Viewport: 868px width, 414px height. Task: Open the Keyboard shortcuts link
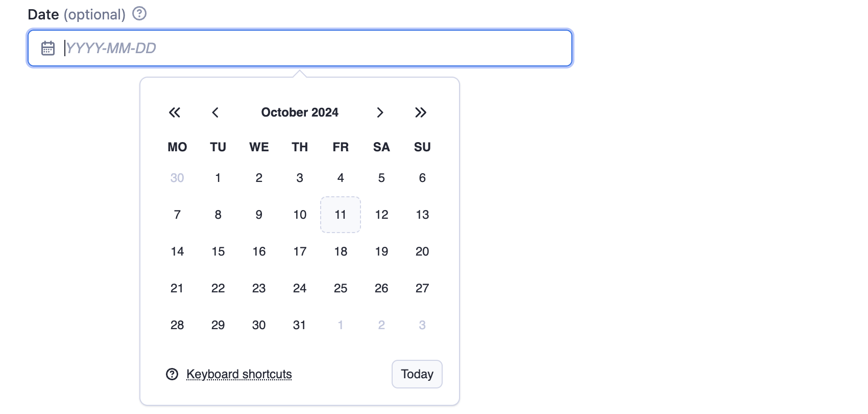[239, 375]
